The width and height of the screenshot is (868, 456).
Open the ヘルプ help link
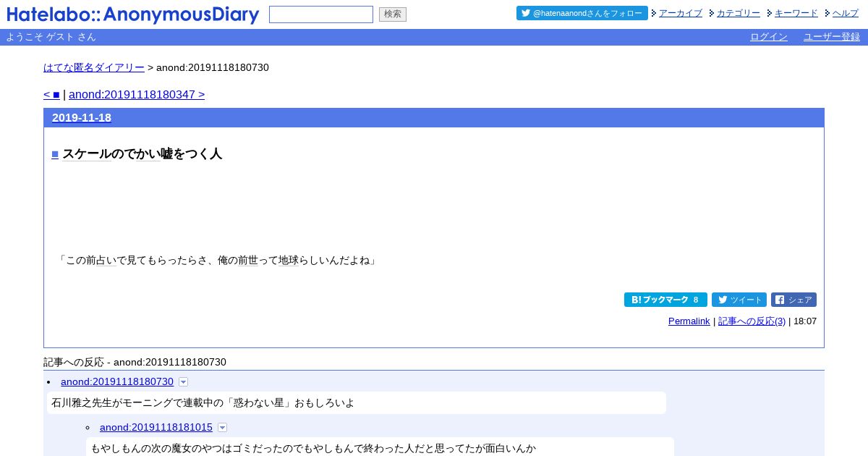click(x=846, y=13)
